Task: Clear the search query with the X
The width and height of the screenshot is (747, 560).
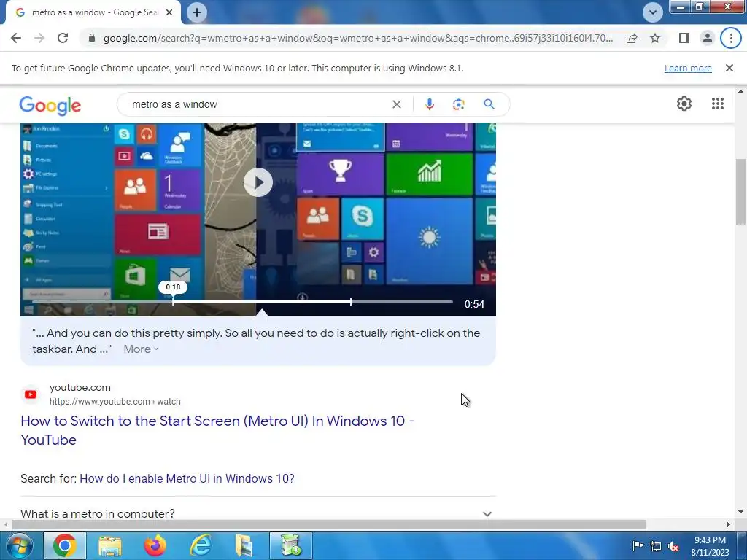Action: click(x=396, y=104)
